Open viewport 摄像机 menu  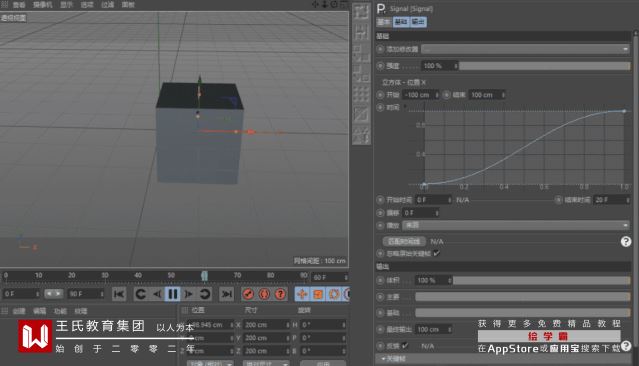43,5
